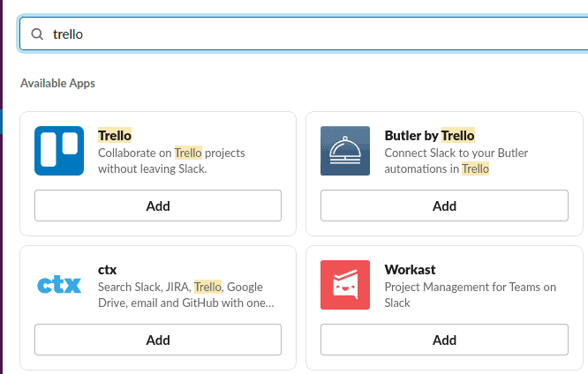
Task: Add the Butler by Trello app
Action: [444, 206]
